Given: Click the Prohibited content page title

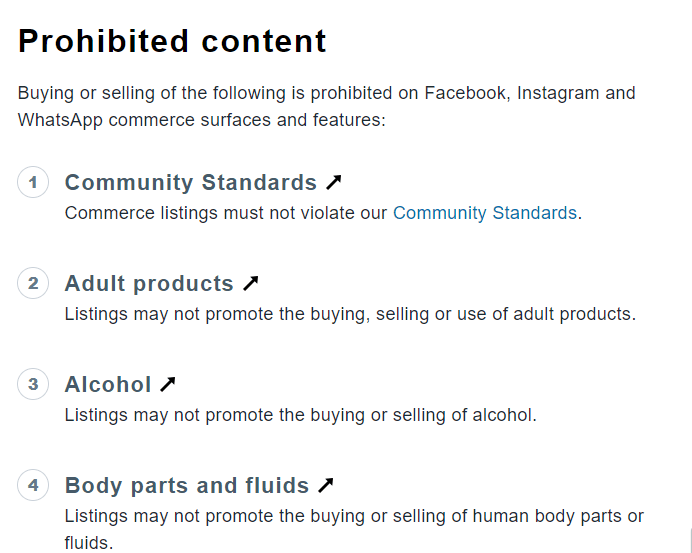Looking at the screenshot, I should 172,41.
